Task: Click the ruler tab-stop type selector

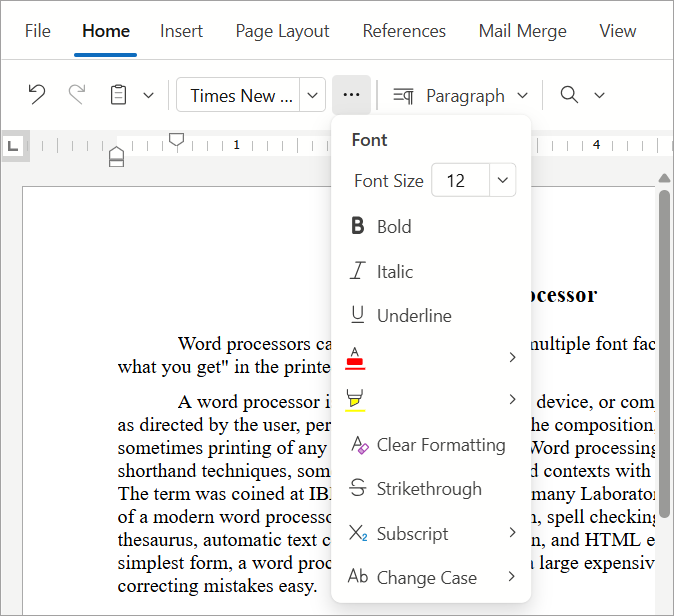Action: coord(13,146)
